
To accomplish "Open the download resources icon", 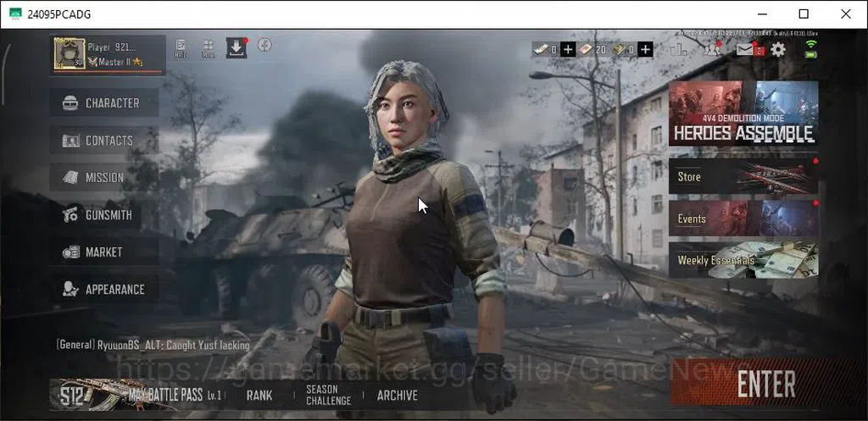I will tap(236, 48).
